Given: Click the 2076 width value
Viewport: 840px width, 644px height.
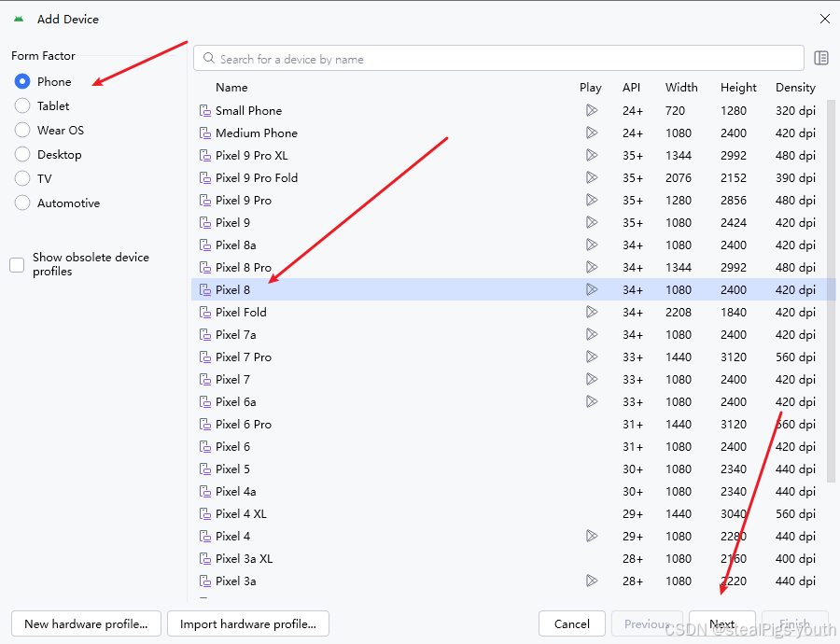Looking at the screenshot, I should tap(679, 178).
